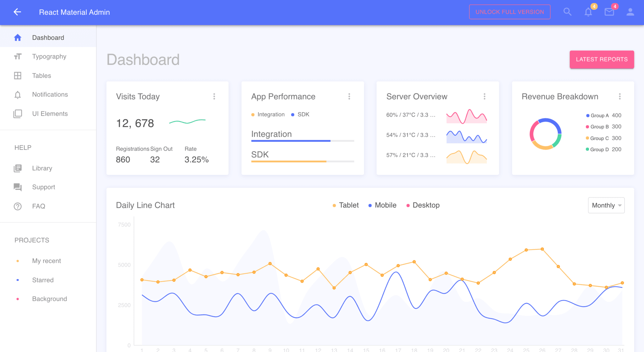644x352 pixels.
Task: Open My recent project link
Action: click(48, 261)
